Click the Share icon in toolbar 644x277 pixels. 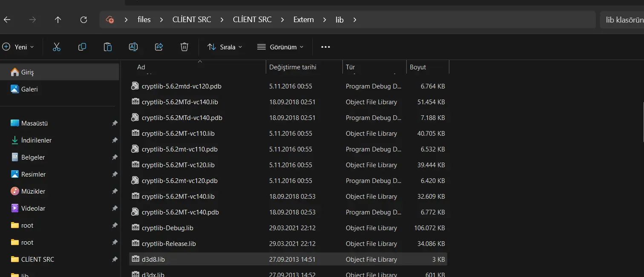159,47
